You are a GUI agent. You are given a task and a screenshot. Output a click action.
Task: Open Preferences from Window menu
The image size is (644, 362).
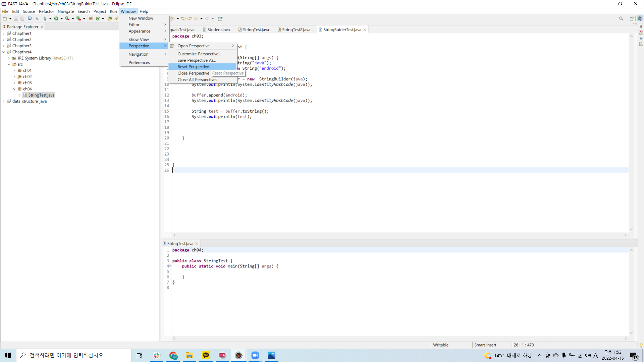144,63
